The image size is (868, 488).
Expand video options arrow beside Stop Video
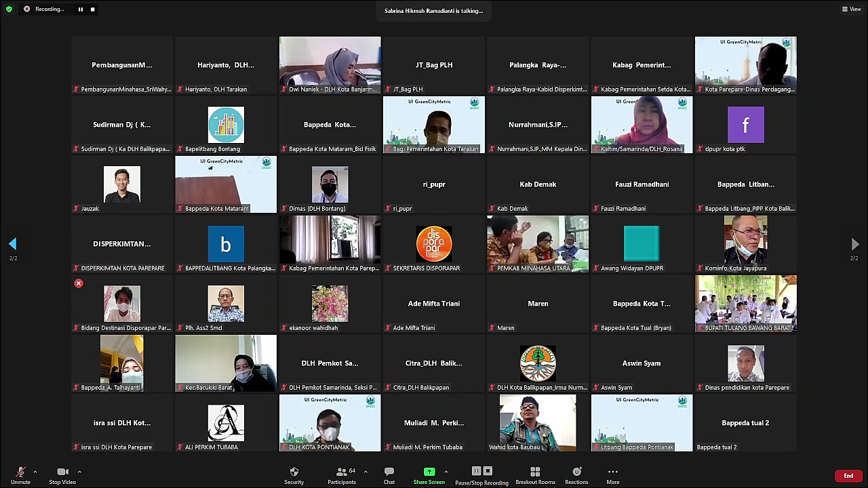click(79, 472)
